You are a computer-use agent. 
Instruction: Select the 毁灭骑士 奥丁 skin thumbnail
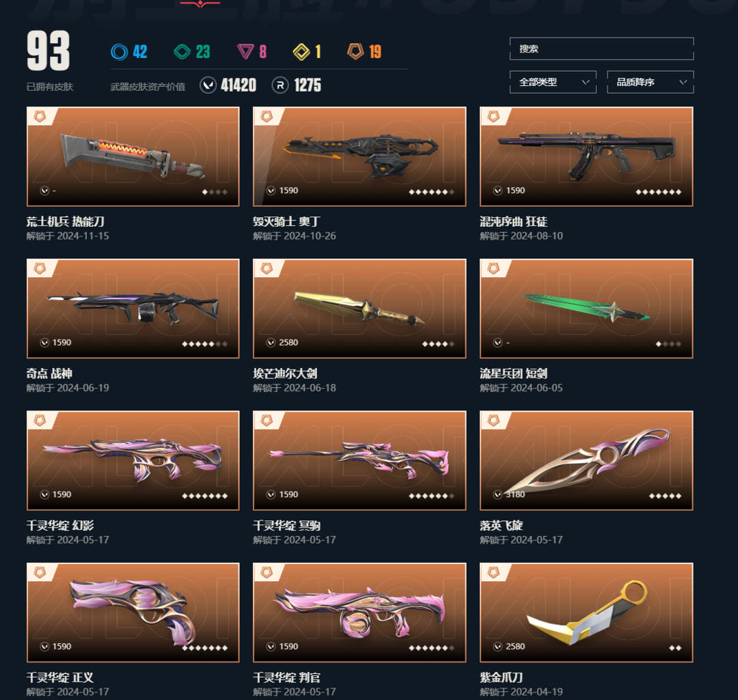tap(359, 156)
